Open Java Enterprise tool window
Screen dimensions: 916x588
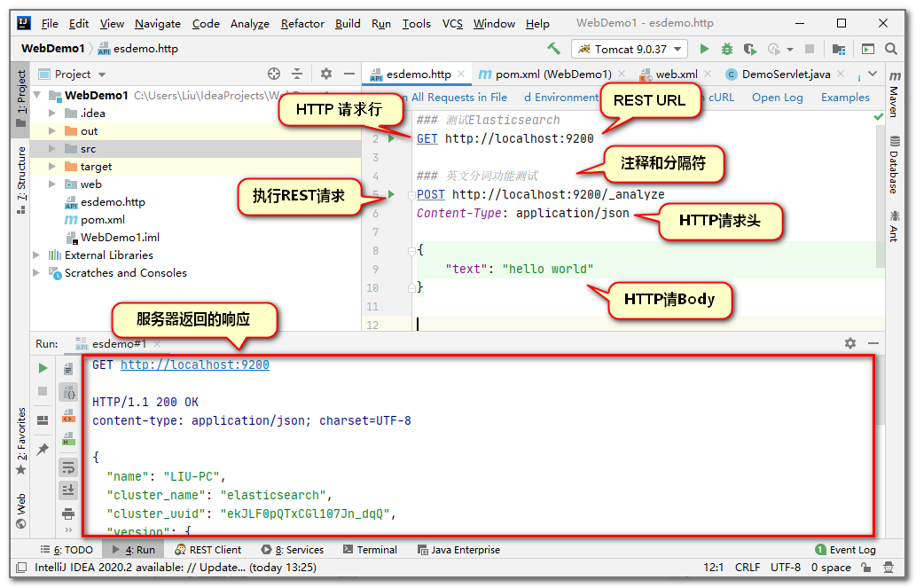(x=459, y=550)
